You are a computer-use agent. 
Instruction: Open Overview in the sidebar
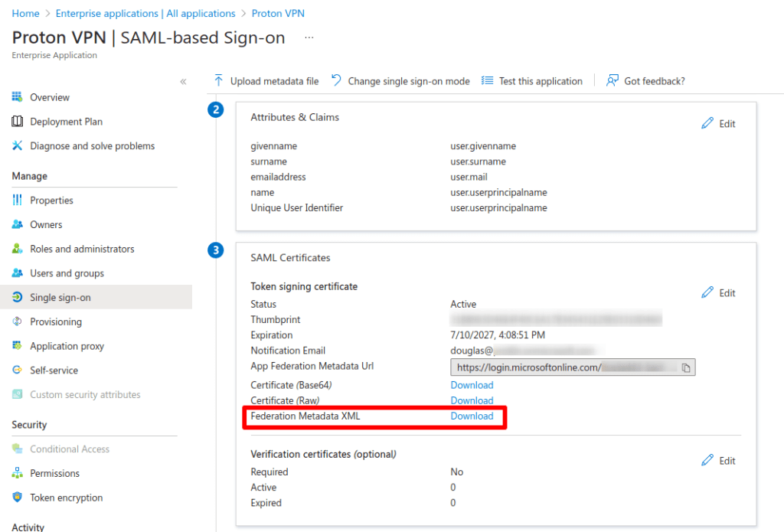[x=50, y=97]
